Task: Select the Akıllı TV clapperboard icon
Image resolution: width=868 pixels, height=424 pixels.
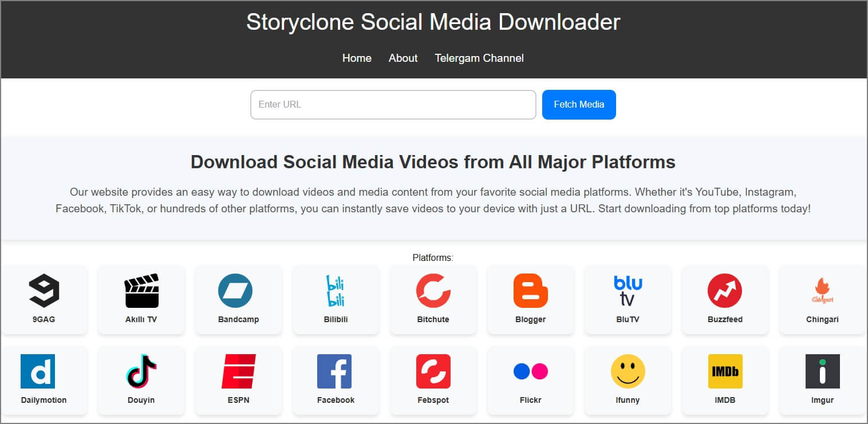Action: click(x=141, y=291)
